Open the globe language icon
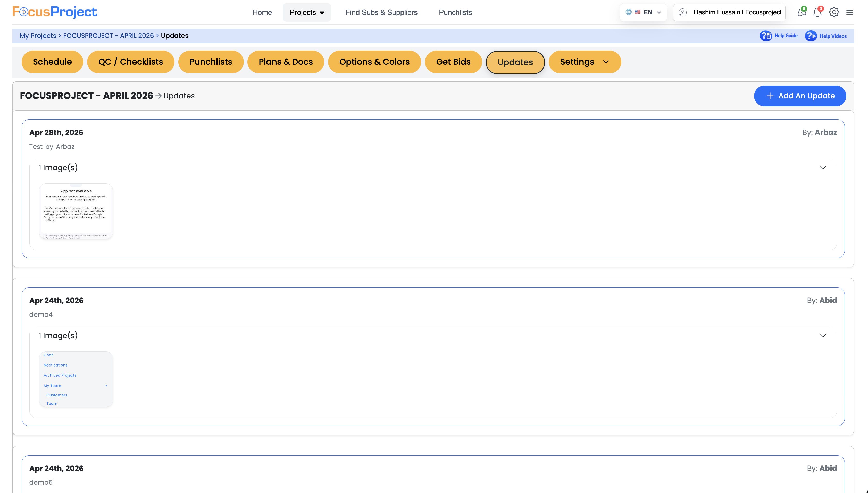 click(x=629, y=12)
